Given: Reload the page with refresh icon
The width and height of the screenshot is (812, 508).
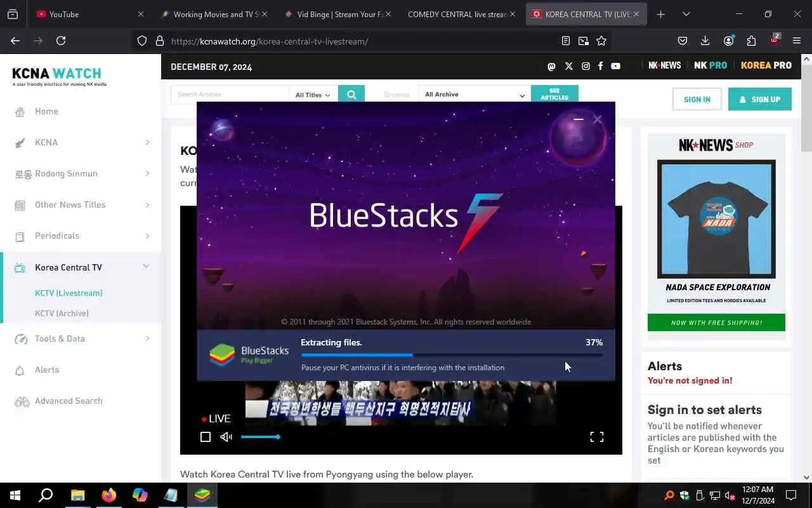Looking at the screenshot, I should [x=61, y=41].
